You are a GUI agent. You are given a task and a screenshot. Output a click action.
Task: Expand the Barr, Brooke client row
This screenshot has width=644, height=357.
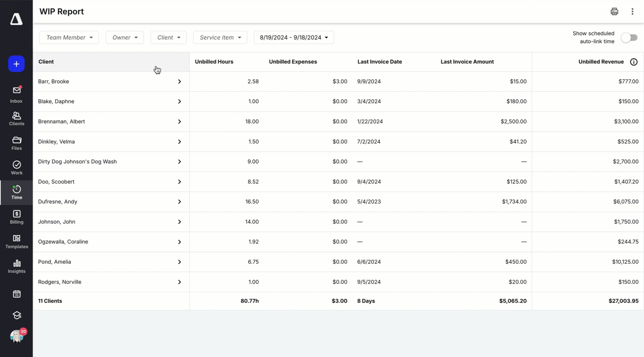pyautogui.click(x=179, y=82)
